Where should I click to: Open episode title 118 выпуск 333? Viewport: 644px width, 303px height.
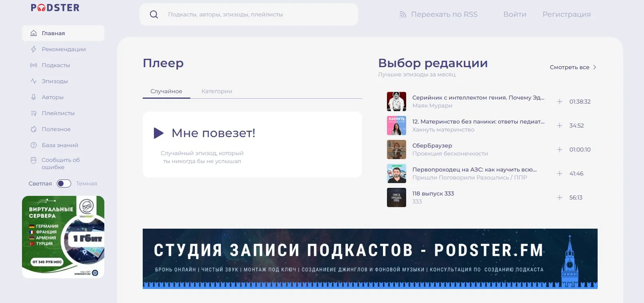pos(433,193)
